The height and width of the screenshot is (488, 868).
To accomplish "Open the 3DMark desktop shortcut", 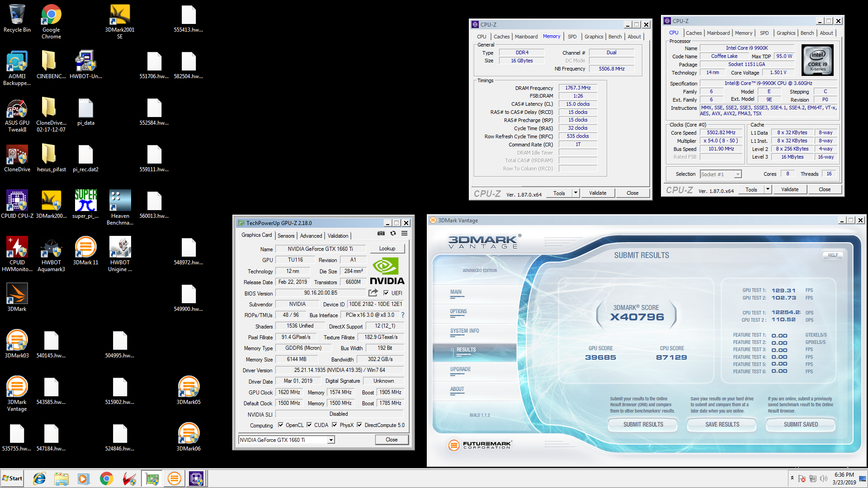I will [x=17, y=298].
